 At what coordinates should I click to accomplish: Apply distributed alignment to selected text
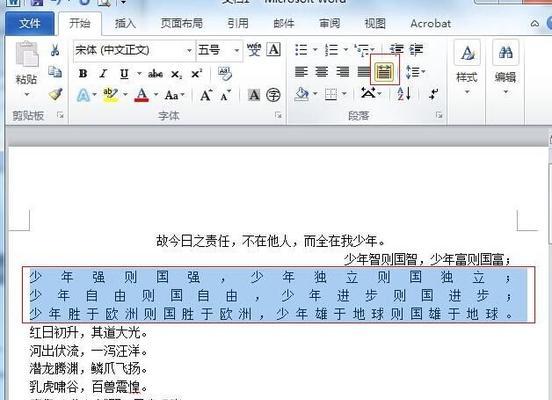point(384,72)
